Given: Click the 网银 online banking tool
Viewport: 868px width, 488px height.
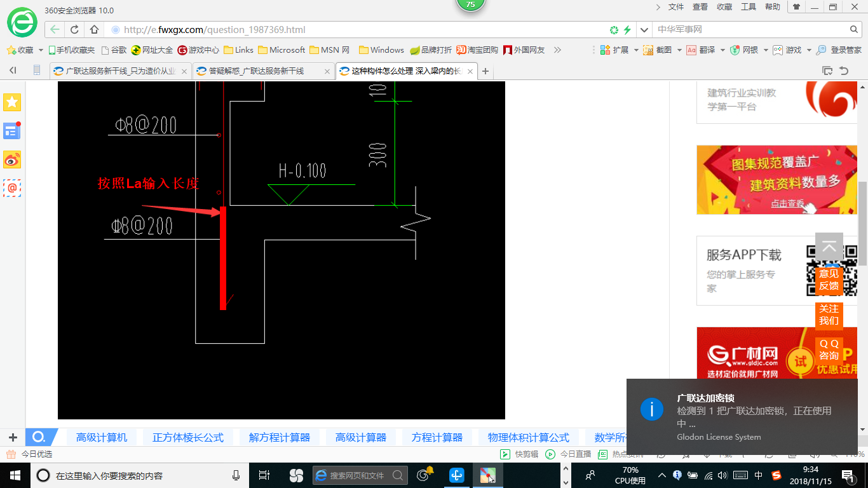Looking at the screenshot, I should coord(744,50).
